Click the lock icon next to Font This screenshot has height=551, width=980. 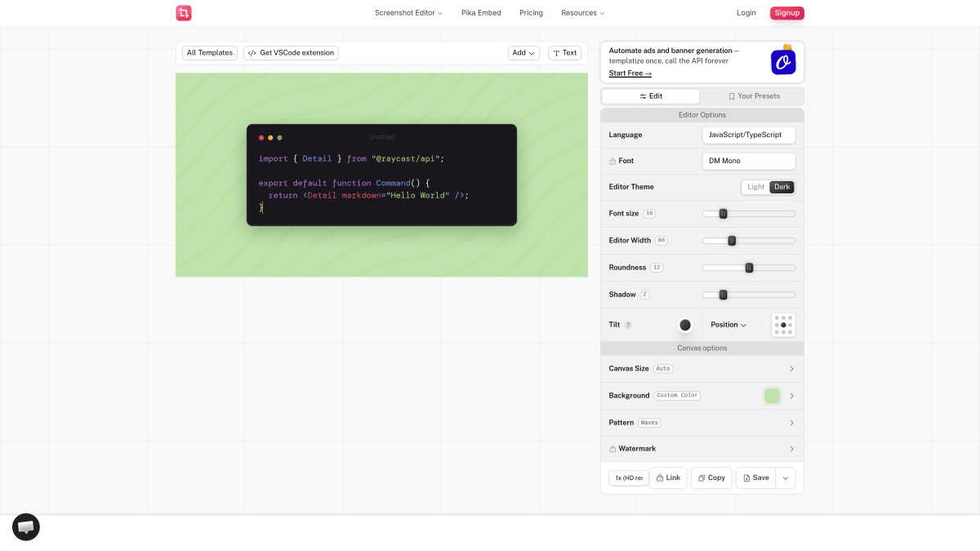pos(612,162)
